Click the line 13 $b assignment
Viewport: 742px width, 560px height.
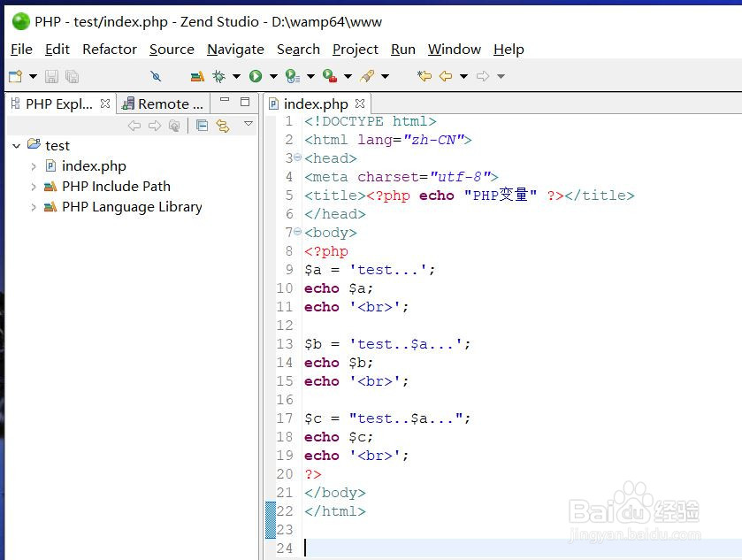[x=387, y=344]
